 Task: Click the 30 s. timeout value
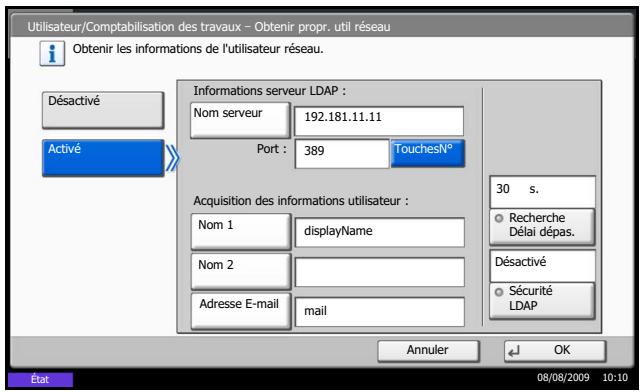(543, 191)
